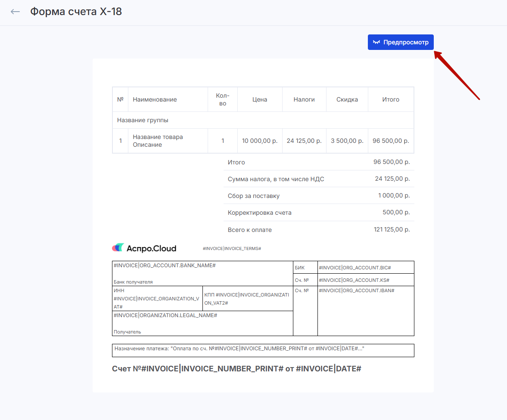Click the Сбор за поставку summary row
The width and height of the screenshot is (507, 420).
tap(318, 196)
